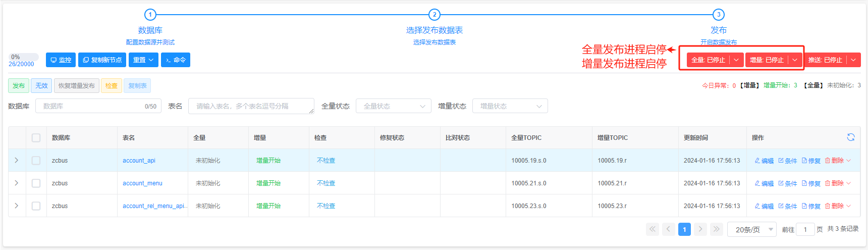
Task: Click 修复 repair icon for account_api row
Action: tap(811, 161)
